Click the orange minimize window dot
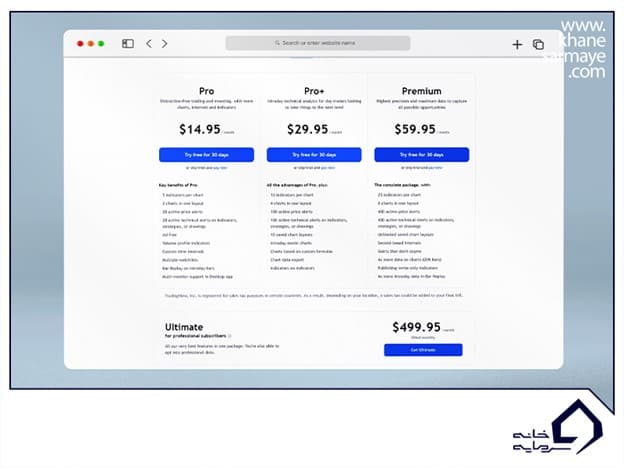 [91, 43]
